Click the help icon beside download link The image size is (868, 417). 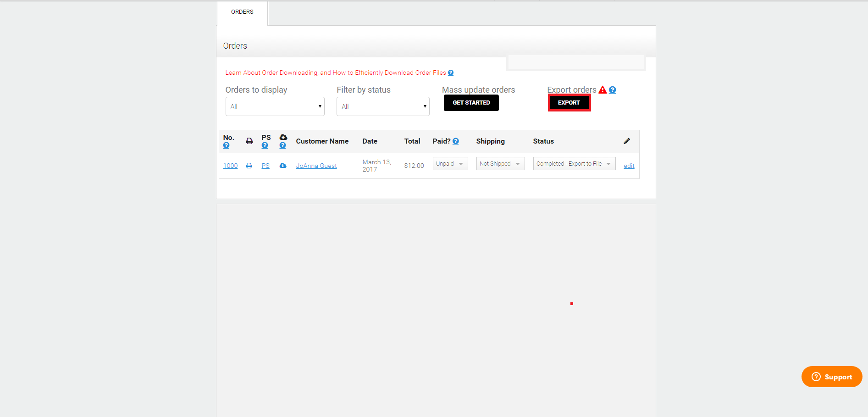pos(451,73)
